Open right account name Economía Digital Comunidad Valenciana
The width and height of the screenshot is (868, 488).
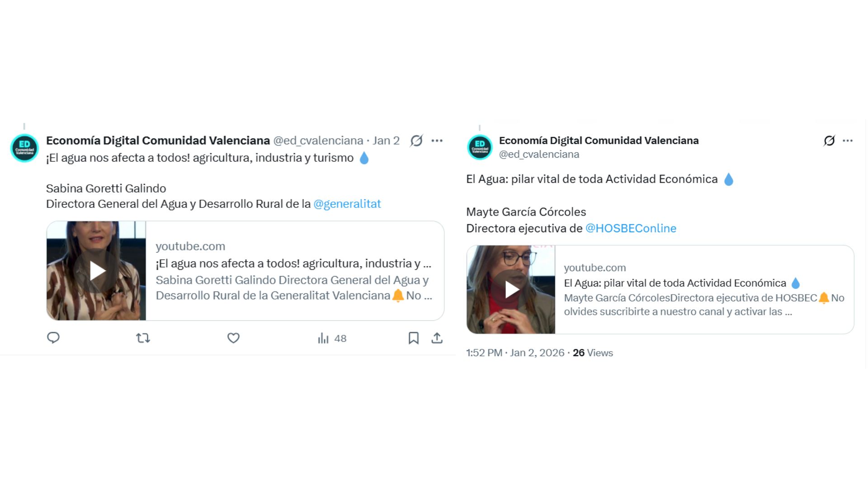click(599, 141)
